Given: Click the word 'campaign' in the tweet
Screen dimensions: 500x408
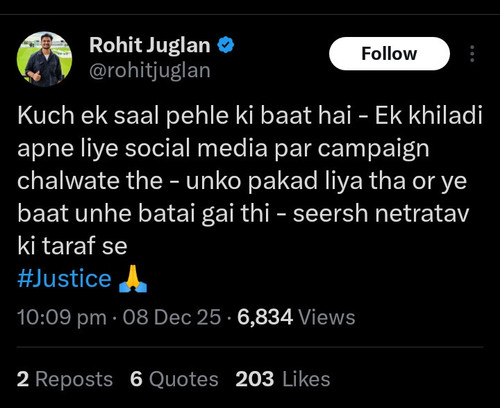Looking at the screenshot, I should click(373, 149).
